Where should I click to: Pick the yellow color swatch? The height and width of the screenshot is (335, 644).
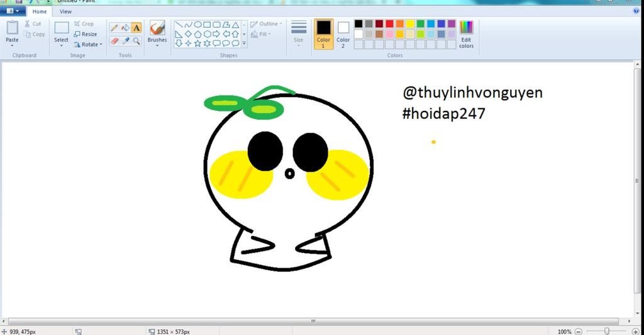click(x=410, y=24)
